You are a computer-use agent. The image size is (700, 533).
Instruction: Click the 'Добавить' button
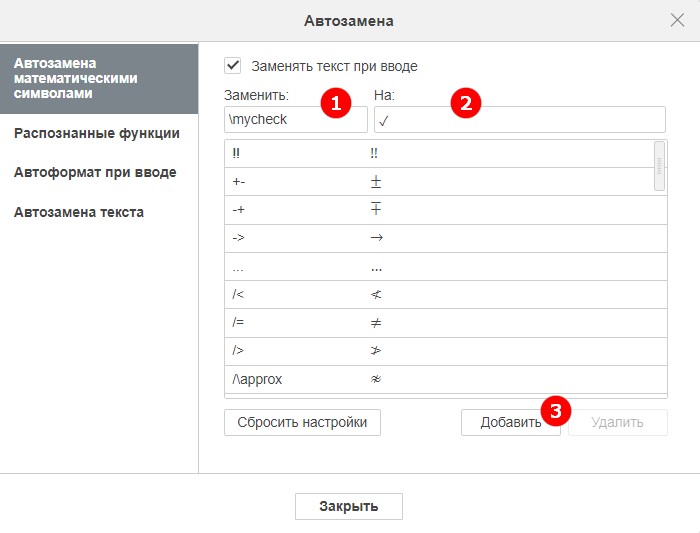[x=511, y=422]
